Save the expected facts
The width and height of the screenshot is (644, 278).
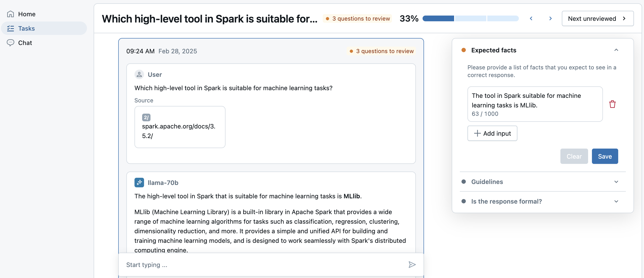[x=605, y=156]
